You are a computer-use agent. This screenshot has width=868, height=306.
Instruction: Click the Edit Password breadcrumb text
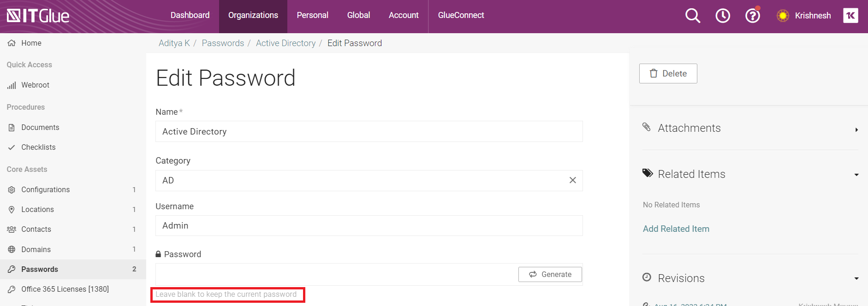tap(355, 43)
